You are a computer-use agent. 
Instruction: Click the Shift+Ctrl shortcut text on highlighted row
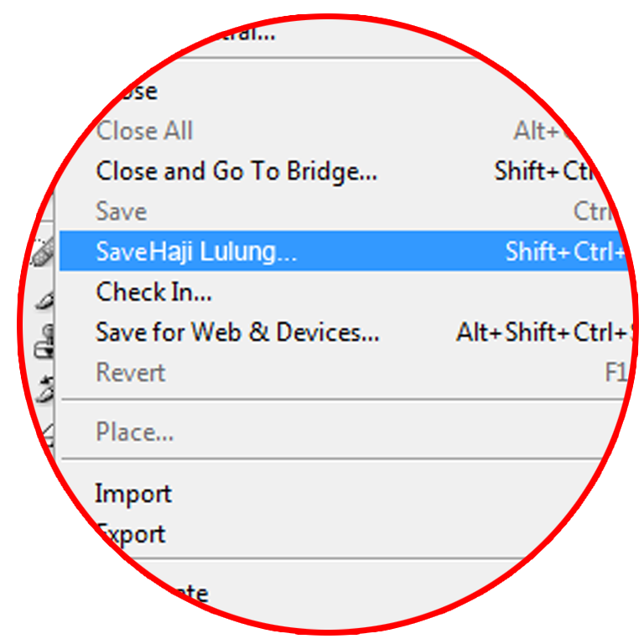pos(566,252)
